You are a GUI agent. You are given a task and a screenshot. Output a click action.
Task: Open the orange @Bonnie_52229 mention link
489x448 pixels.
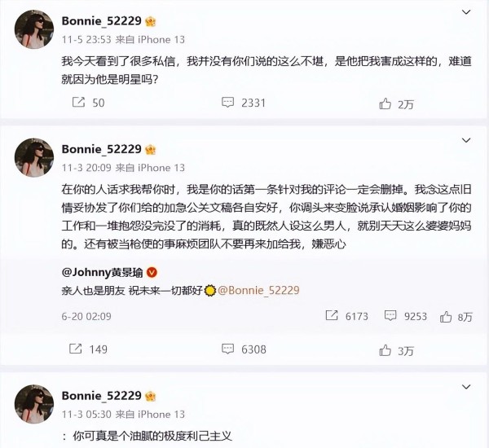click(258, 290)
